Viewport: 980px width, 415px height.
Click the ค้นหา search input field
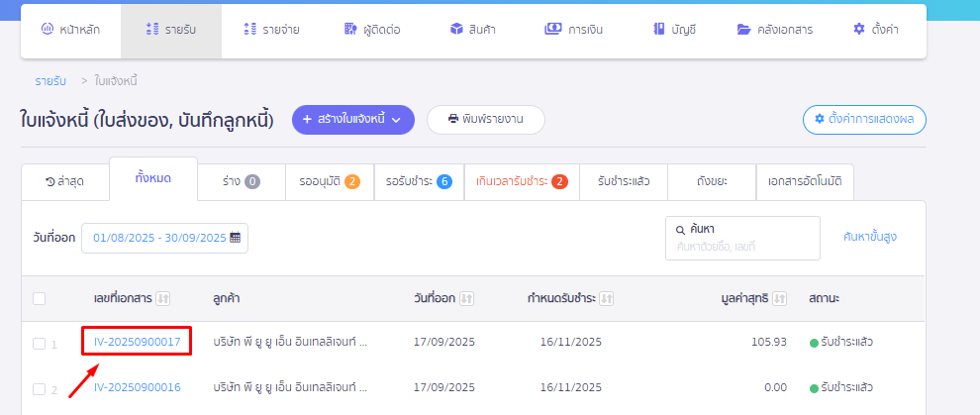pos(742,238)
